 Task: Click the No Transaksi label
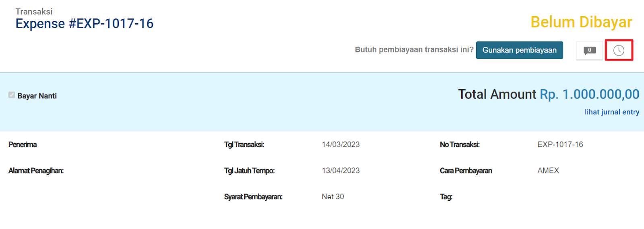pos(460,144)
